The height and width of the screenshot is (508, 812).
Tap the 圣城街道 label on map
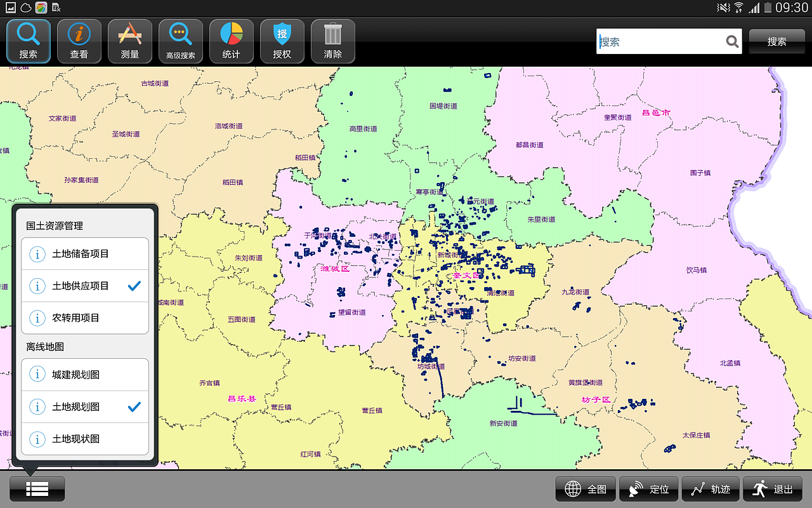tap(126, 134)
